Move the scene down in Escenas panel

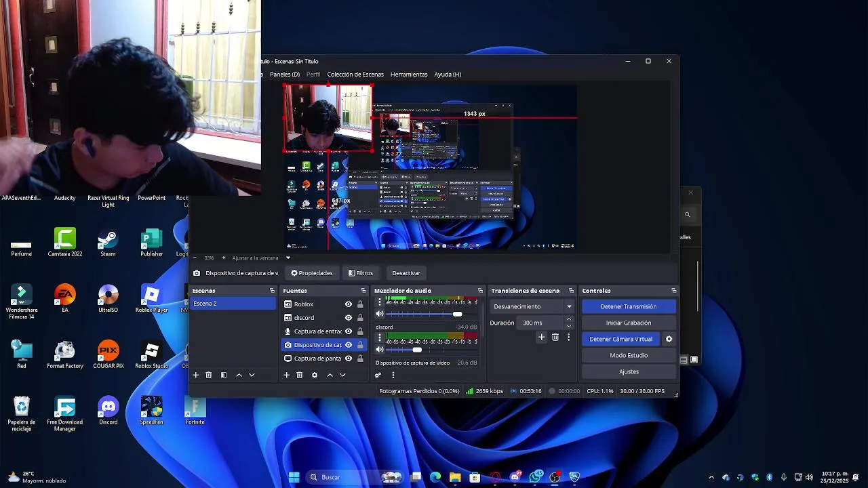coord(252,375)
